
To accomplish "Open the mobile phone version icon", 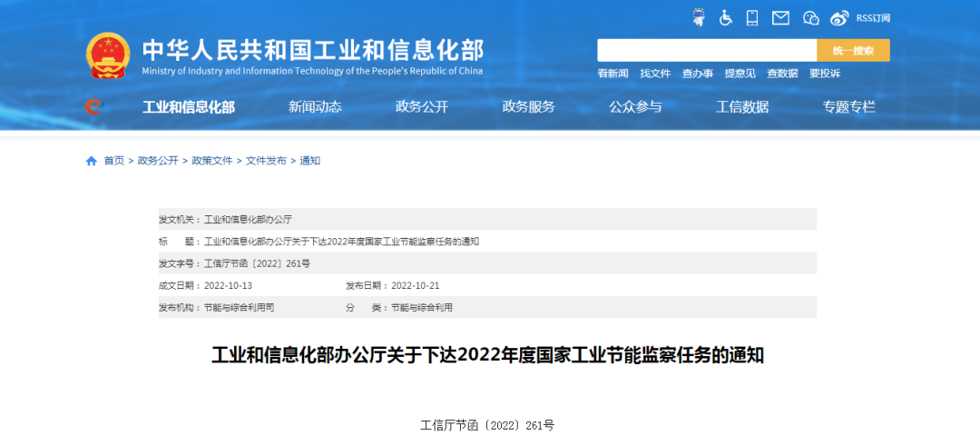I will click(x=752, y=17).
